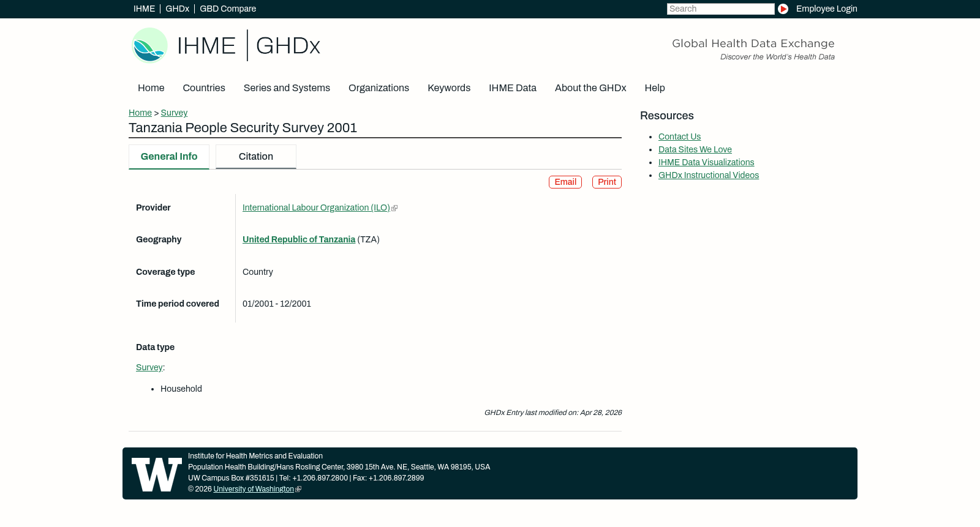
Task: Open GHDx link in top bar
Action: click(177, 9)
